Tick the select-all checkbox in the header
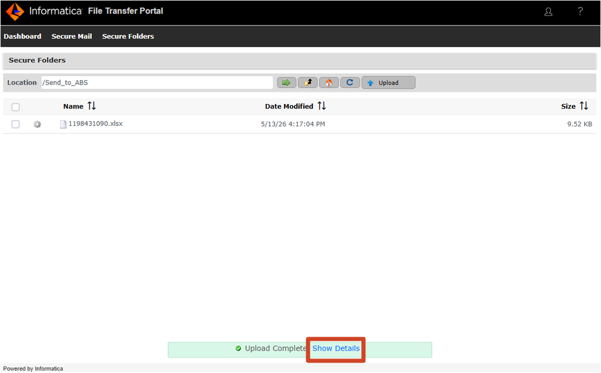 click(x=16, y=107)
